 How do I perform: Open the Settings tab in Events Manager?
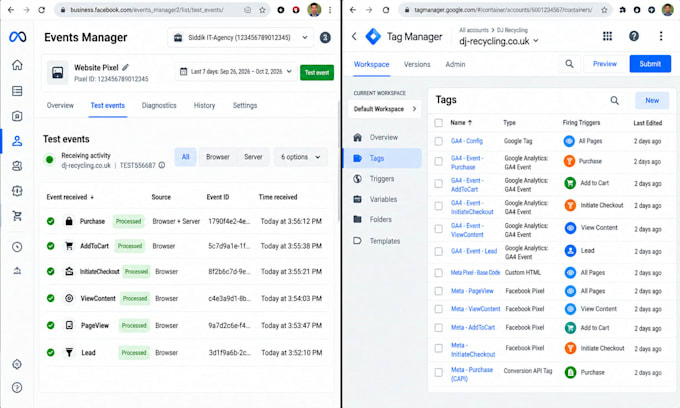pos(245,105)
